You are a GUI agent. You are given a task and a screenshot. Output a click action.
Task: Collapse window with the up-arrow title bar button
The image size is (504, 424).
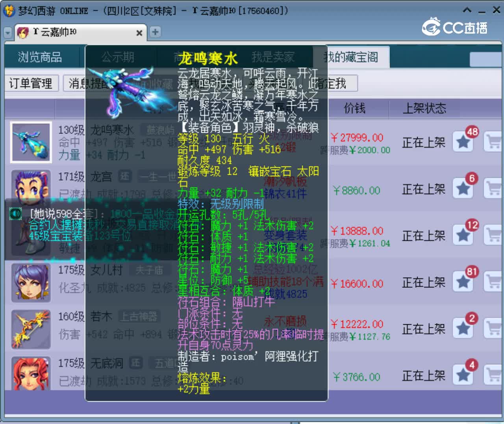(x=467, y=10)
